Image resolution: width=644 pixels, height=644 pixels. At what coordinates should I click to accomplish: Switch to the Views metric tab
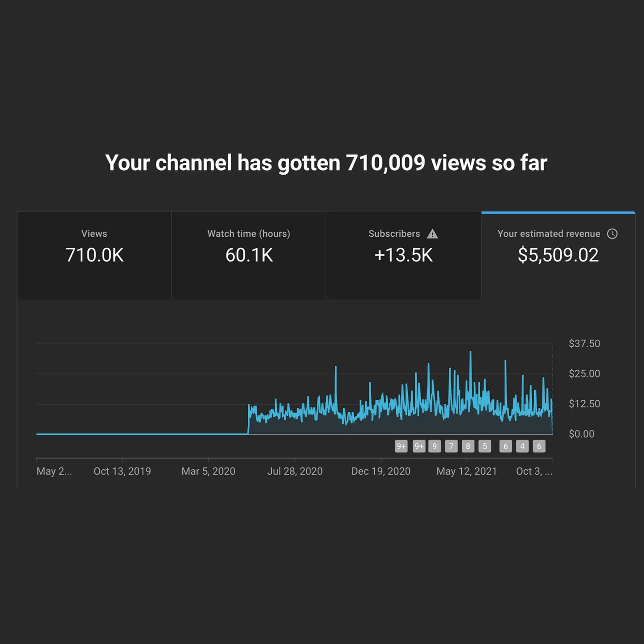click(x=94, y=255)
